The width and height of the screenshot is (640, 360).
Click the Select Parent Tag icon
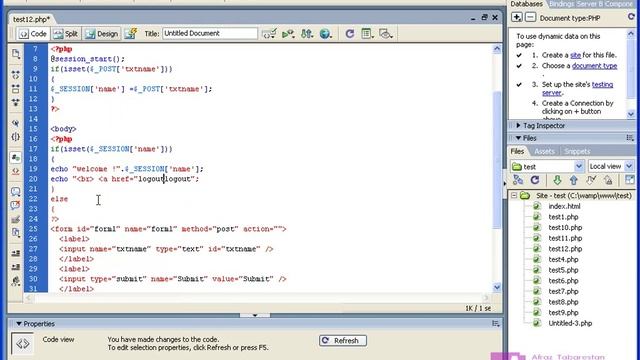pos(16,123)
